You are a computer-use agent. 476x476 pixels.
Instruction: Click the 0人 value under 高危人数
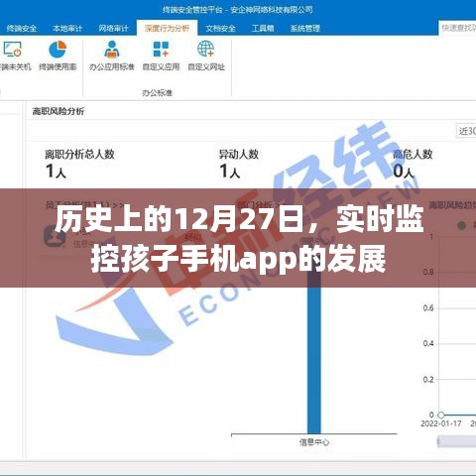(404, 172)
